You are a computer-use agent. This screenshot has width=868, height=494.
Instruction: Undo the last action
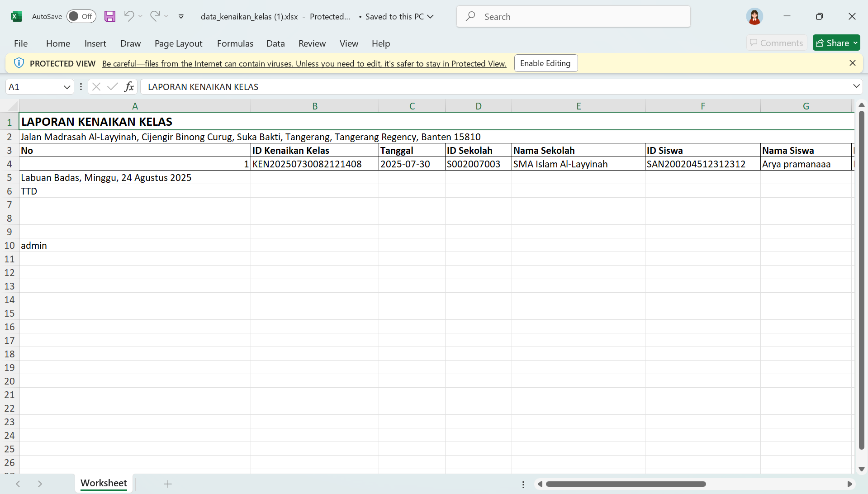(x=129, y=16)
